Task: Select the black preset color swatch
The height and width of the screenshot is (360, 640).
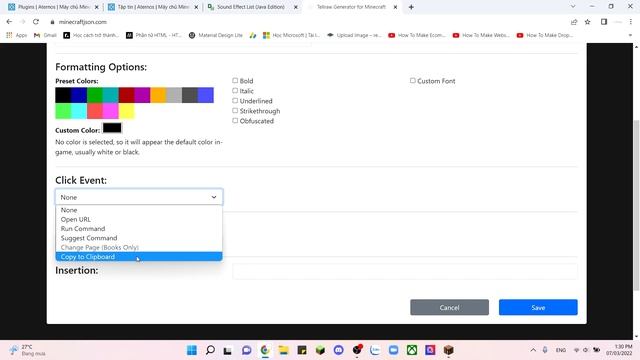Action: [63, 95]
